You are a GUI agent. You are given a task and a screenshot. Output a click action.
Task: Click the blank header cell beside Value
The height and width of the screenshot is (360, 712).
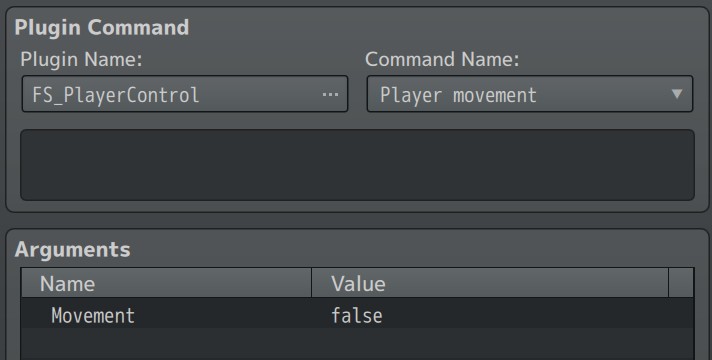point(681,283)
